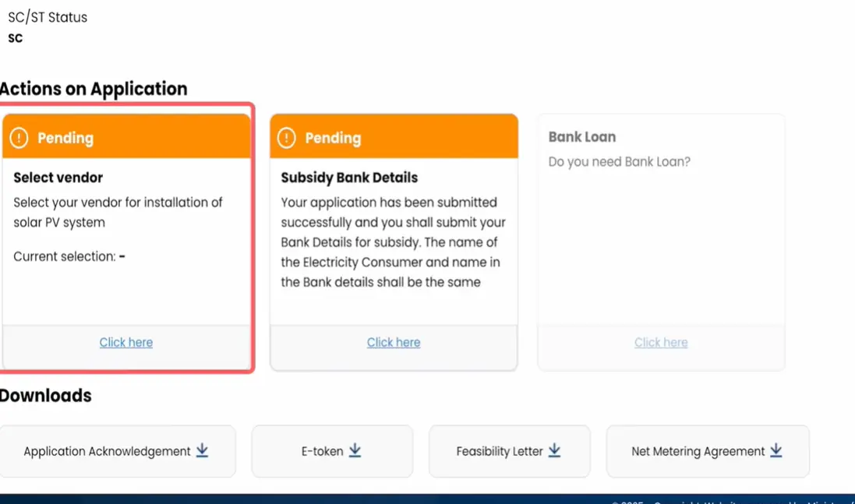Screen dimensions: 855x504
Task: Click the E-token download arrow icon
Action: 355,450
